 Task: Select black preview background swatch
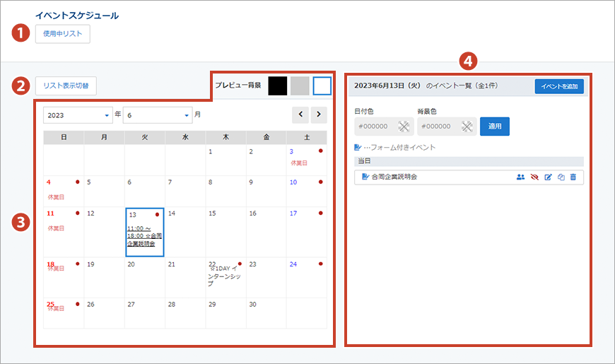click(278, 86)
